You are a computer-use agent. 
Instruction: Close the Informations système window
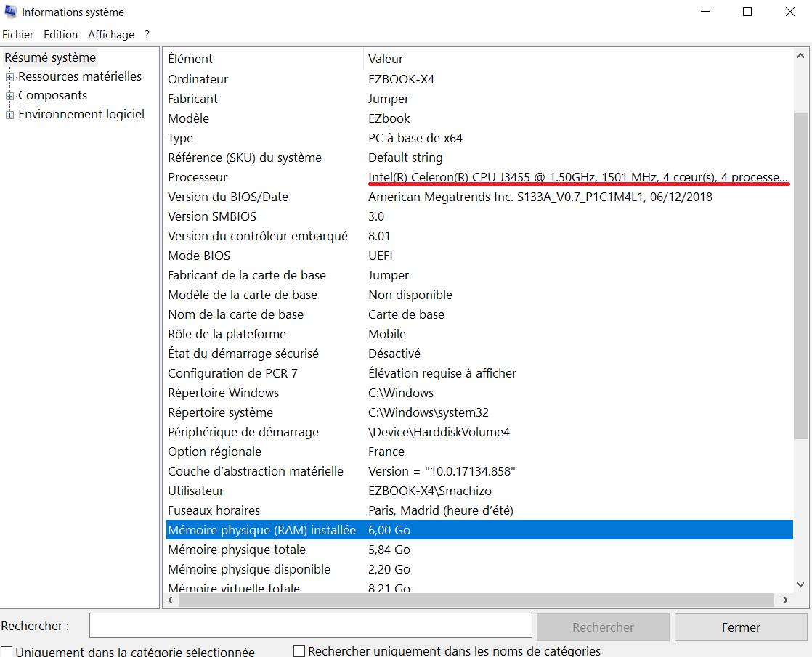tap(789, 12)
